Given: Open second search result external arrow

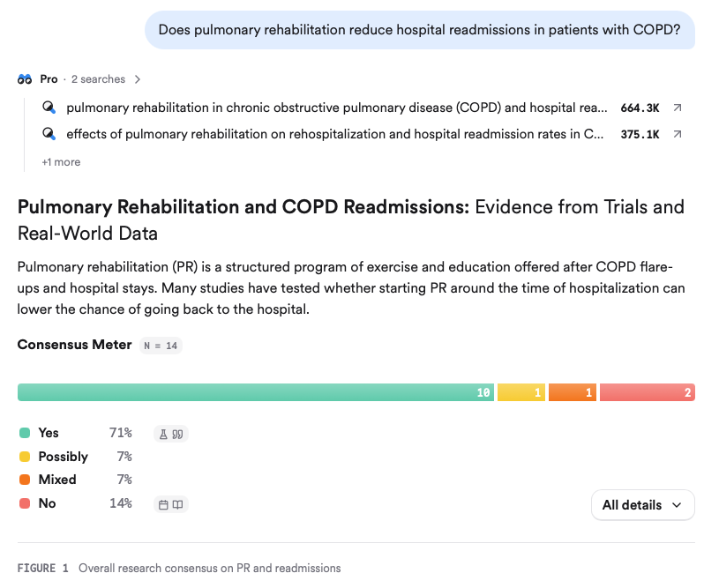Looking at the screenshot, I should coord(678,134).
